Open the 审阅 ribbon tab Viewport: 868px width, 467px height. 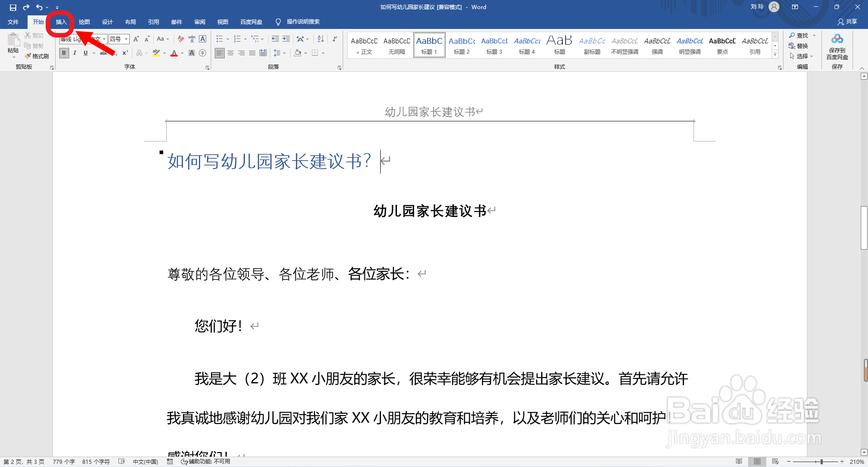200,22
